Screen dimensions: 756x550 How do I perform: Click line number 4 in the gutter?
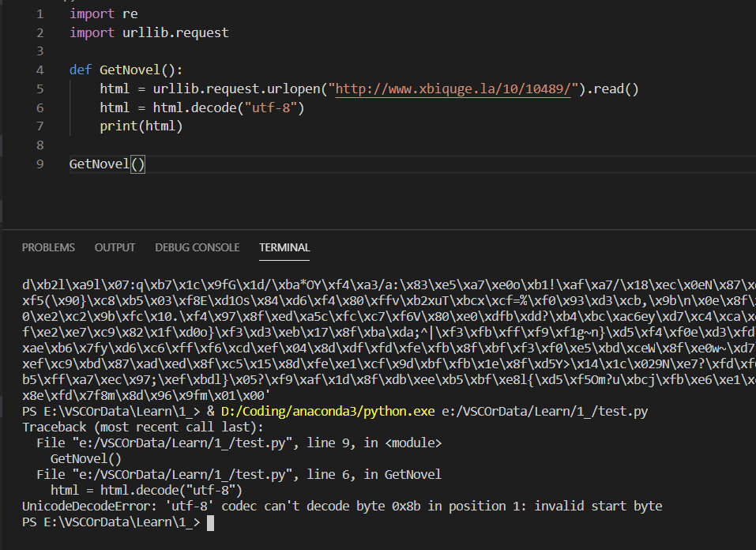(x=40, y=70)
